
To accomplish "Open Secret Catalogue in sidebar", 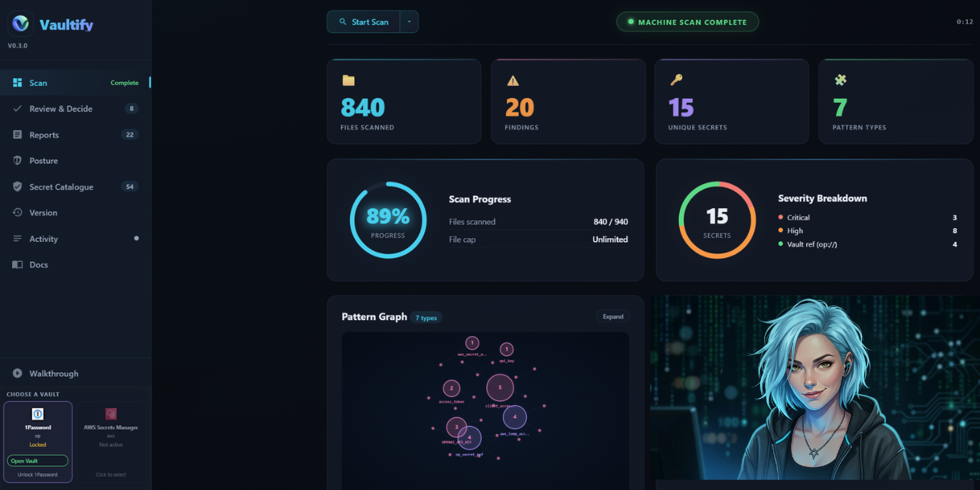I will [75, 187].
